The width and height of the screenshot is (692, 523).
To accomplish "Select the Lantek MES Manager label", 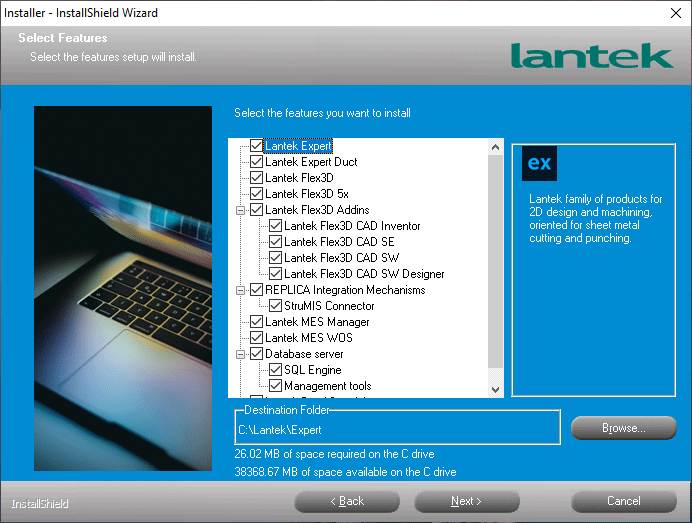I will coord(317,322).
